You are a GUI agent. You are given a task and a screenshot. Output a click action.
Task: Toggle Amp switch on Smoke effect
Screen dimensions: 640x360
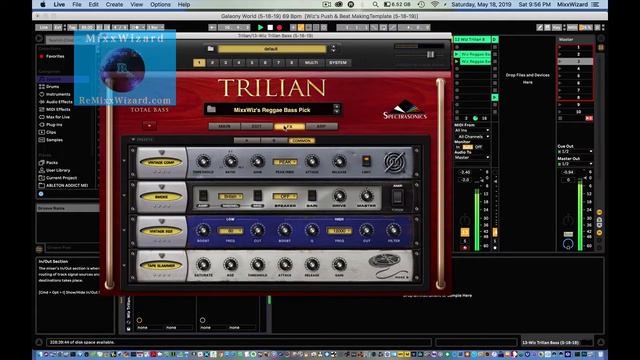pos(203,196)
